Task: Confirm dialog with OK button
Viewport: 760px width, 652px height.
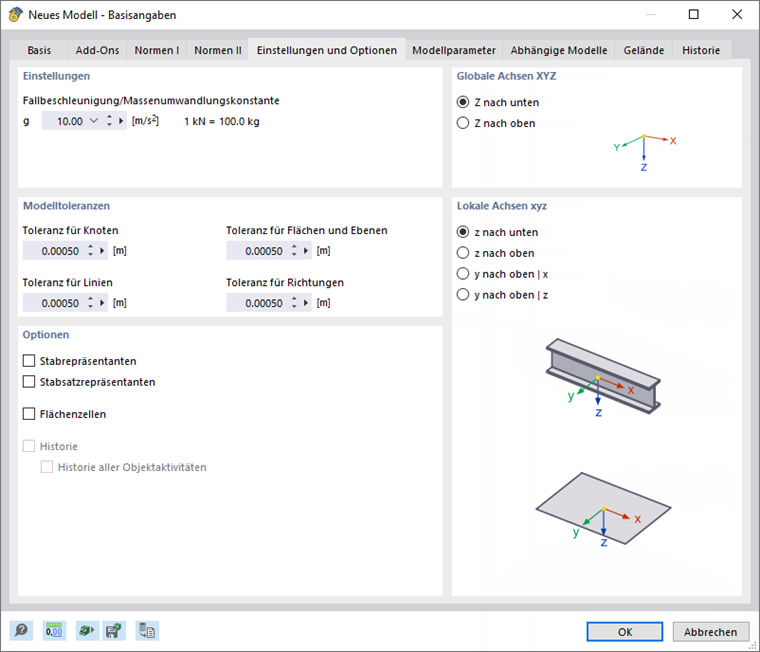Action: 625,632
